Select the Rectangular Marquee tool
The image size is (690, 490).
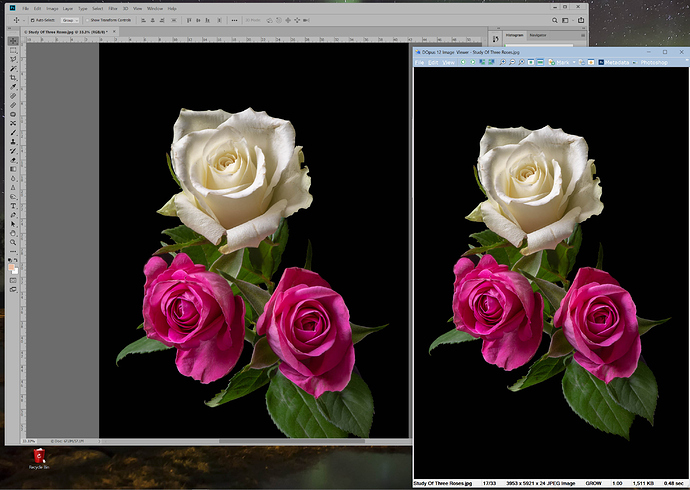pyautogui.click(x=13, y=50)
